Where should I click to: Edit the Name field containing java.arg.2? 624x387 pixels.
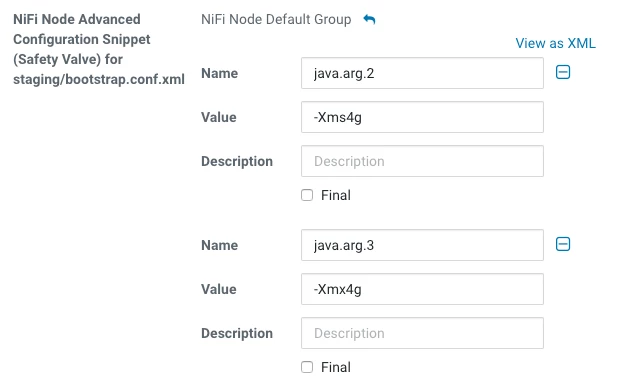pyautogui.click(x=422, y=73)
